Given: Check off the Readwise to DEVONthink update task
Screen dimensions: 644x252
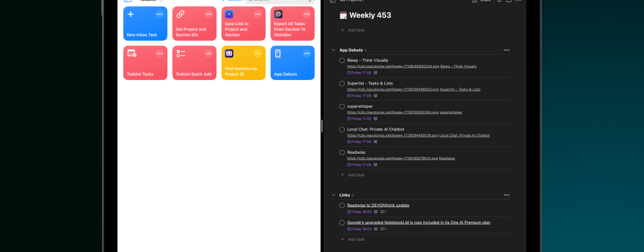Looking at the screenshot, I should [x=342, y=205].
